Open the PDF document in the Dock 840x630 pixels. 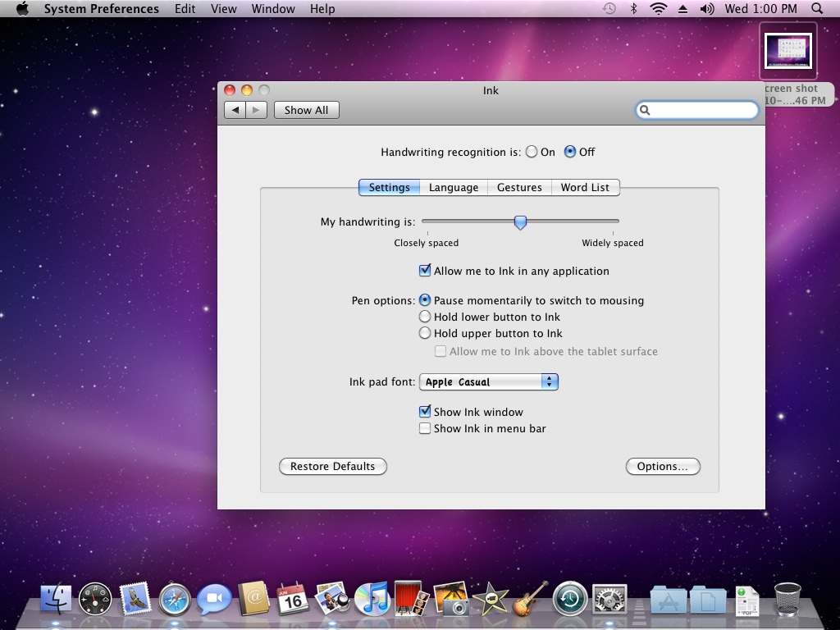pos(747,600)
